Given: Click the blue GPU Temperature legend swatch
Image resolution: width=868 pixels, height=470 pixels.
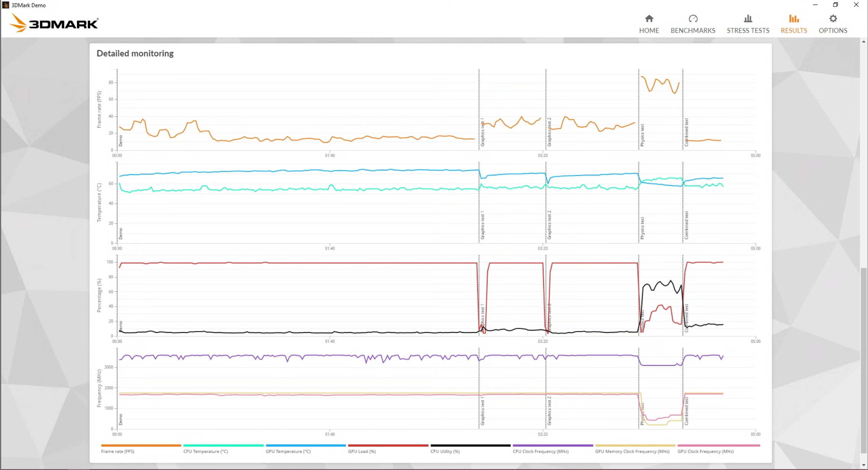Looking at the screenshot, I should [306, 445].
